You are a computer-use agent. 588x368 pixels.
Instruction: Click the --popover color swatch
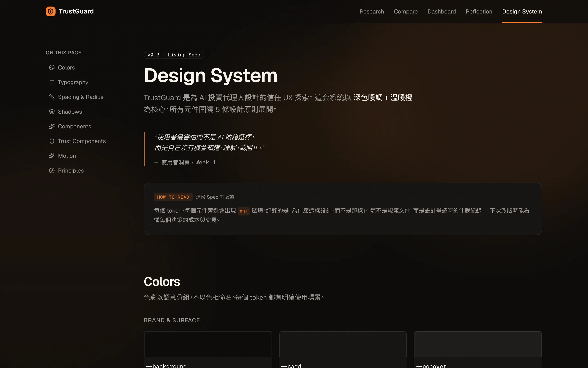pyautogui.click(x=478, y=344)
